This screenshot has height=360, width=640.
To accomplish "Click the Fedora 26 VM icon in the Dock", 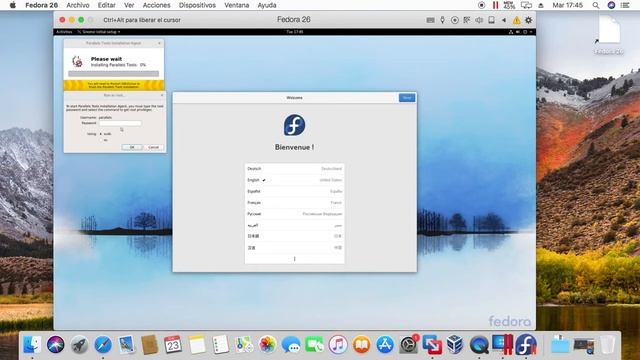I will click(x=526, y=345).
